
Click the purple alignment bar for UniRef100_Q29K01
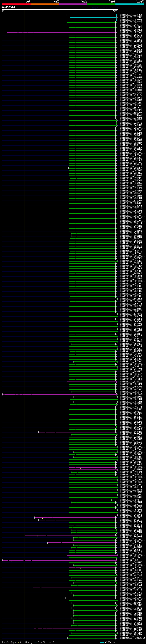click(75, 628)
